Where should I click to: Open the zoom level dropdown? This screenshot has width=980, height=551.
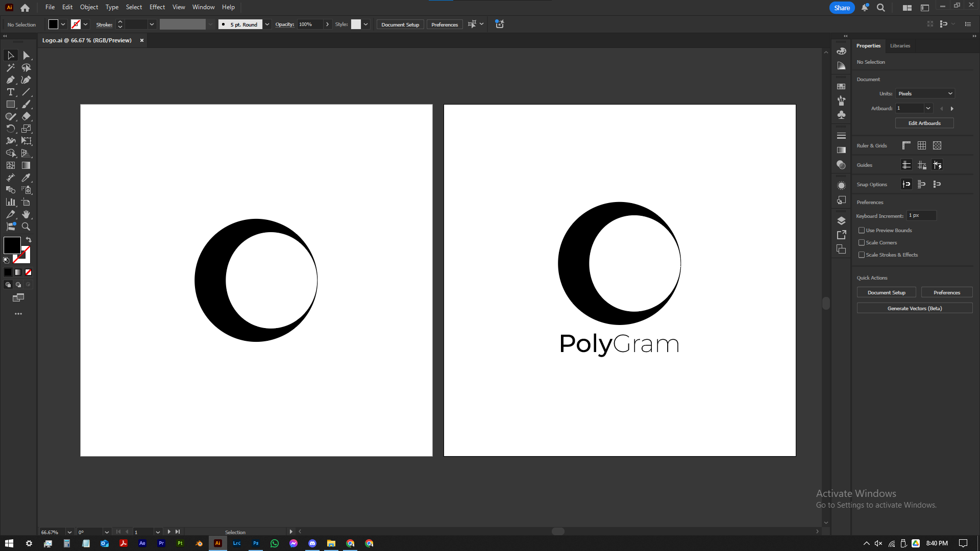pos(69,532)
